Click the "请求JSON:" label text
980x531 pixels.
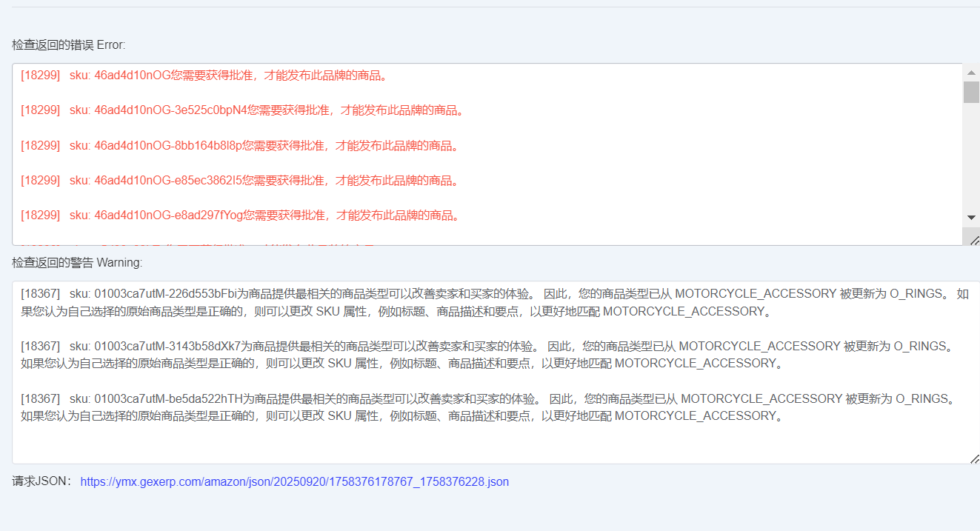pos(42,481)
